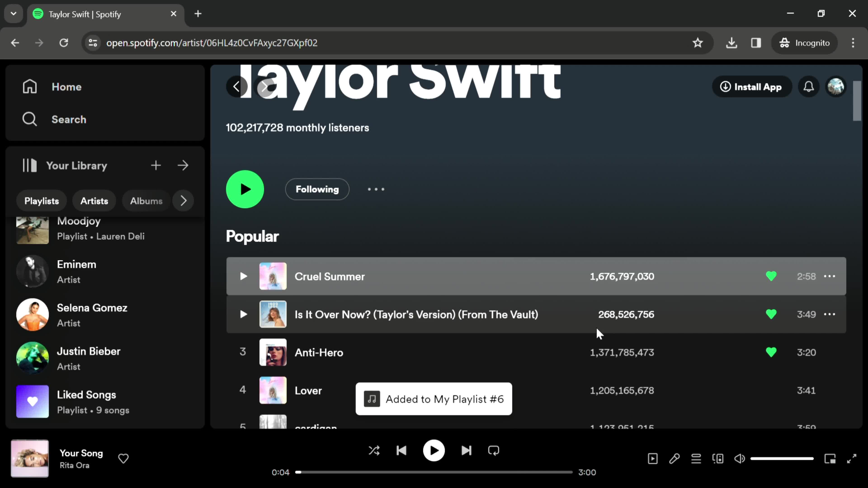Select the Lover track title

pyautogui.click(x=308, y=391)
